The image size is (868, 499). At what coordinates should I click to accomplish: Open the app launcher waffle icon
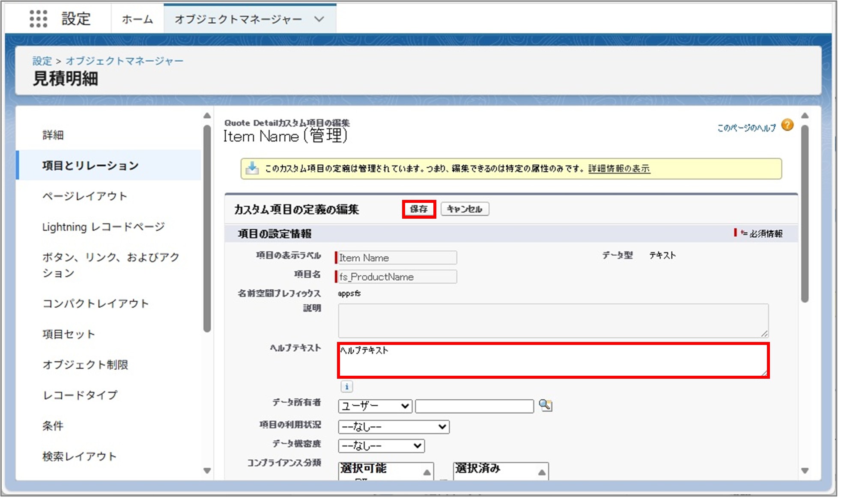pos(39,19)
